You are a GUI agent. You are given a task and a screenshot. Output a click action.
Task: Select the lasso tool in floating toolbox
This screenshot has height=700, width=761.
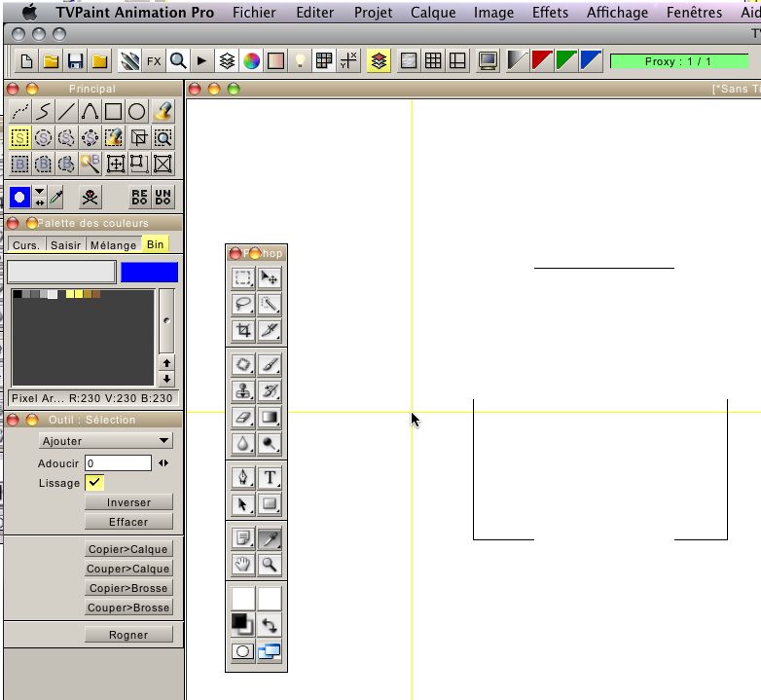pyautogui.click(x=243, y=305)
